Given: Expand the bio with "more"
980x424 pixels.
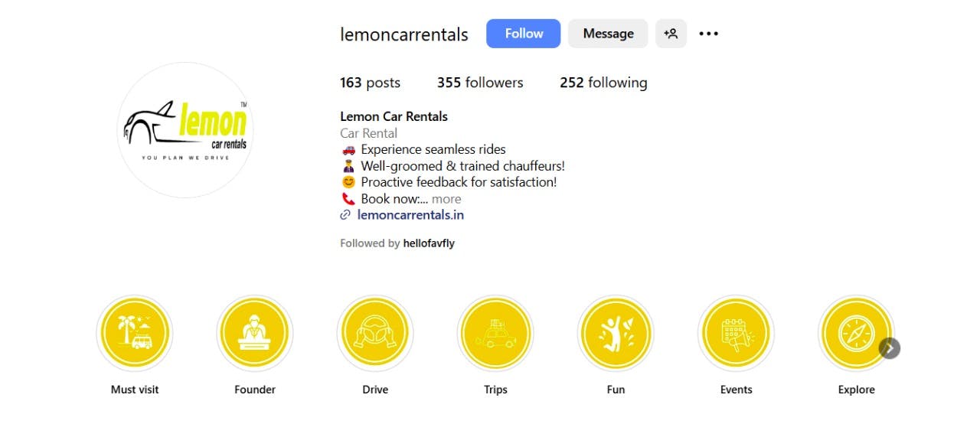Looking at the screenshot, I should 446,199.
